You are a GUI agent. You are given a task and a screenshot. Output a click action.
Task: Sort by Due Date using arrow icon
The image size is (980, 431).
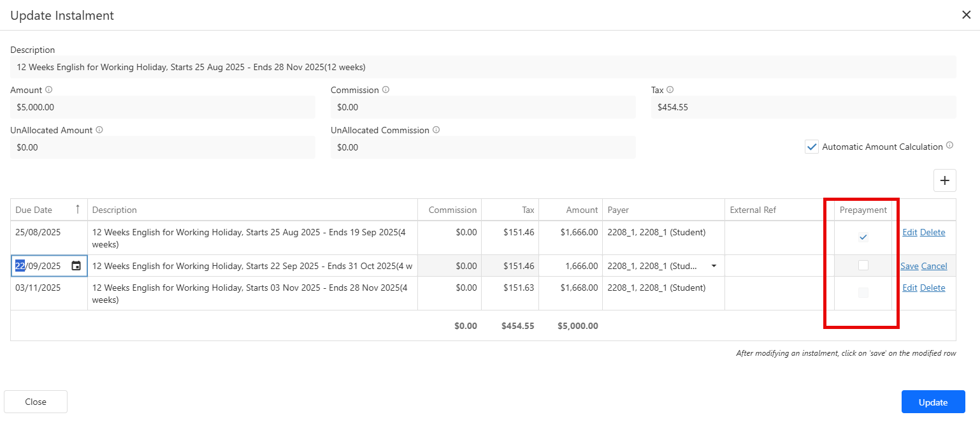pos(78,210)
